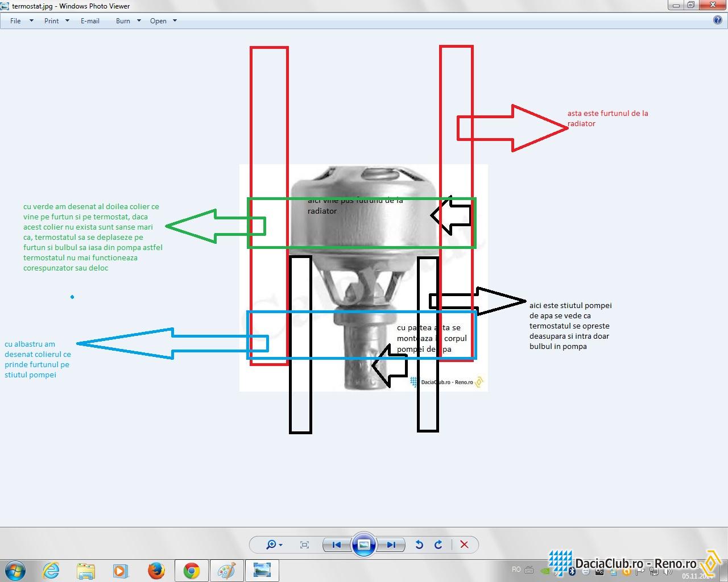Restore down the Photo Viewer window

tap(690, 5)
